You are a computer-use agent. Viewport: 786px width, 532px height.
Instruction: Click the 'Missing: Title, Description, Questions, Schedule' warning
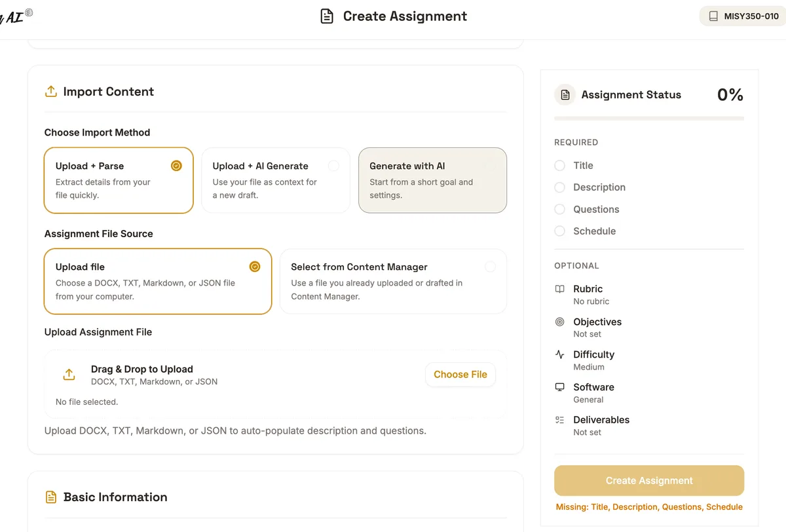click(x=649, y=507)
